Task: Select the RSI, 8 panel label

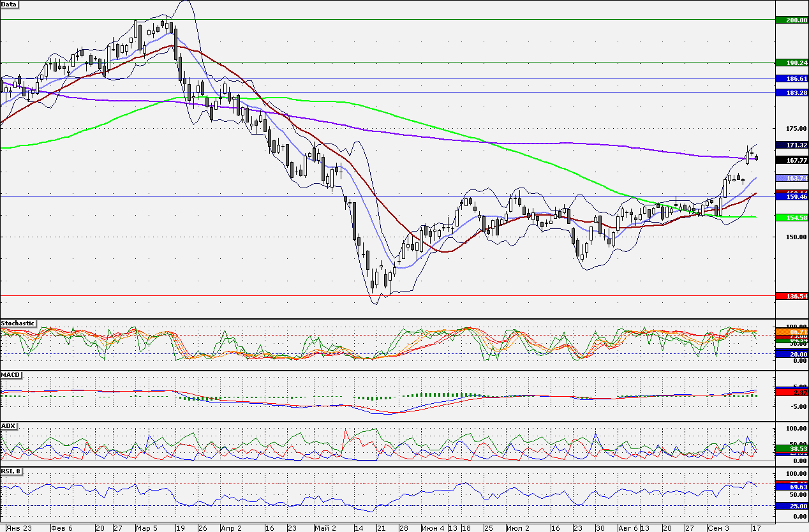Action: pyautogui.click(x=13, y=471)
